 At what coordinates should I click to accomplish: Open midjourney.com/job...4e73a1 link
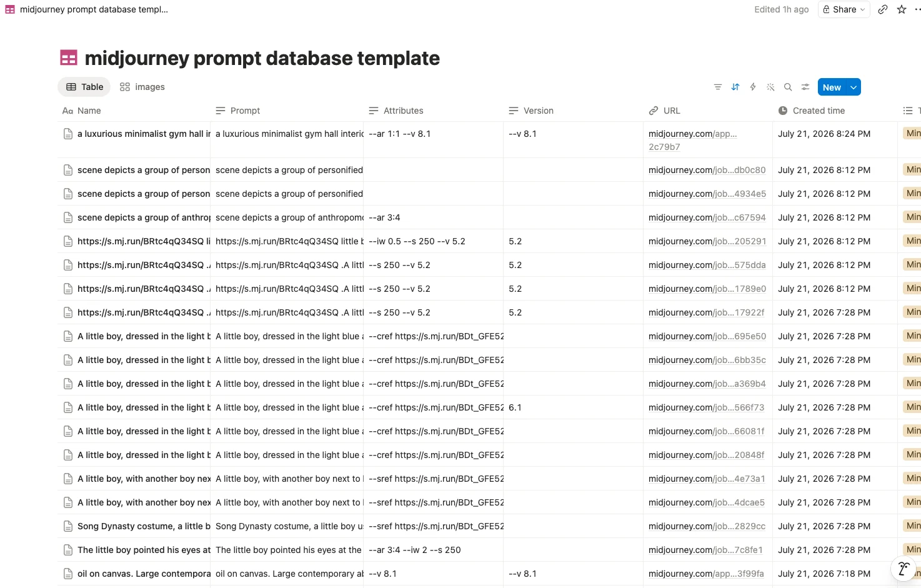(707, 479)
